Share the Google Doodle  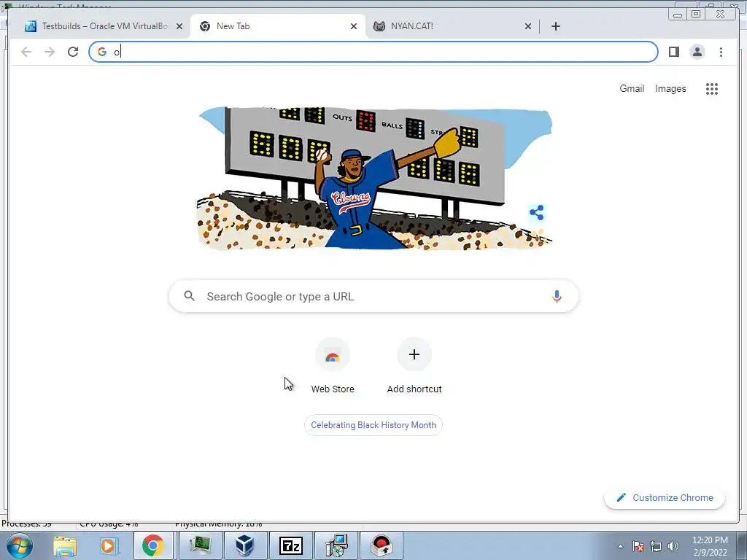[x=536, y=212]
